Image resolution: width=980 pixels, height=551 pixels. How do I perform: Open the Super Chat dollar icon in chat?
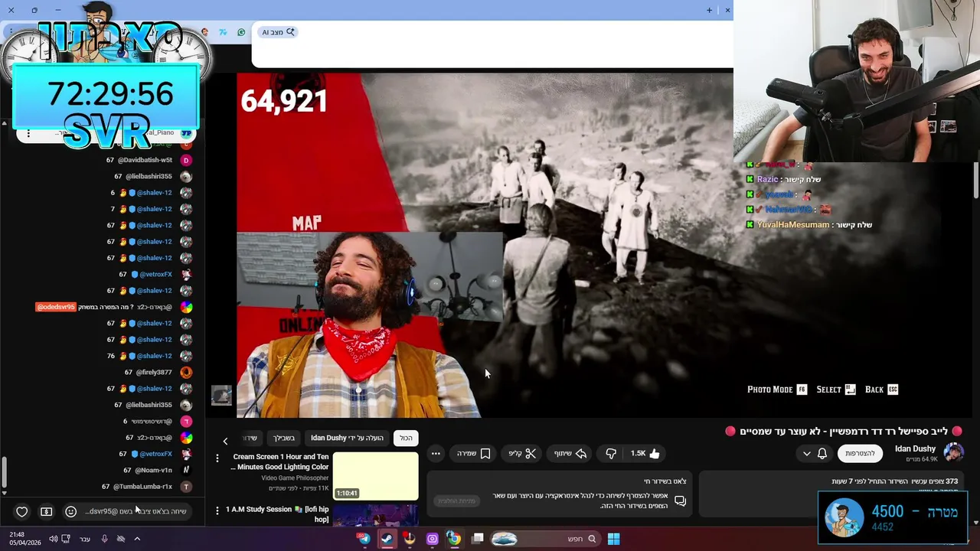[46, 511]
